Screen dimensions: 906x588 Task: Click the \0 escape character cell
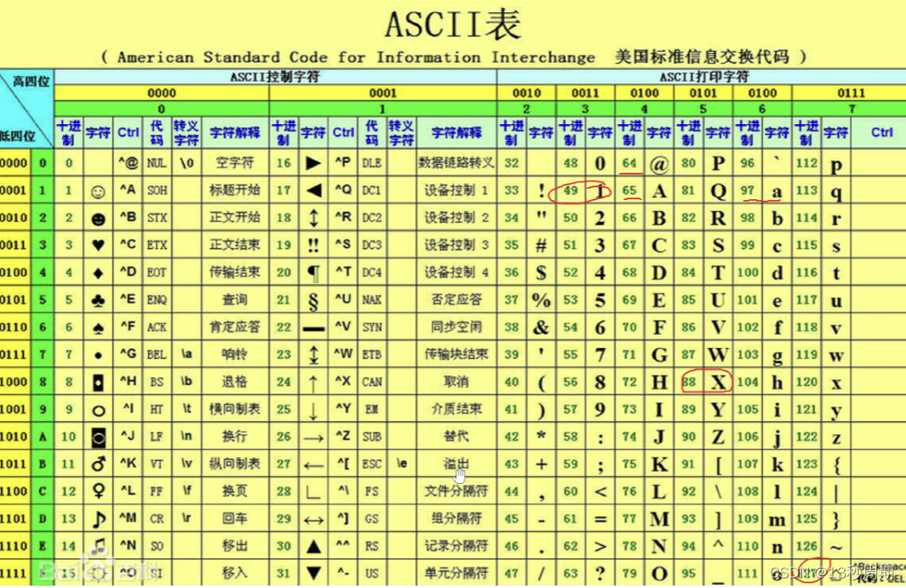tap(186, 163)
